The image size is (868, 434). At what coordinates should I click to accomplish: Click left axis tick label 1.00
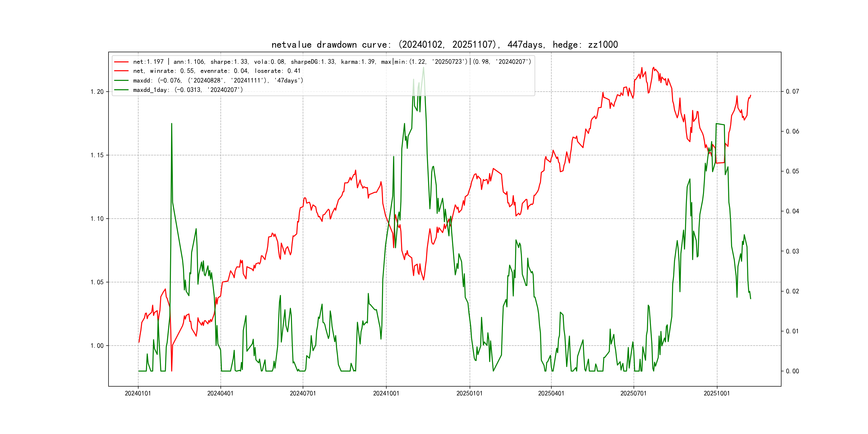(97, 346)
